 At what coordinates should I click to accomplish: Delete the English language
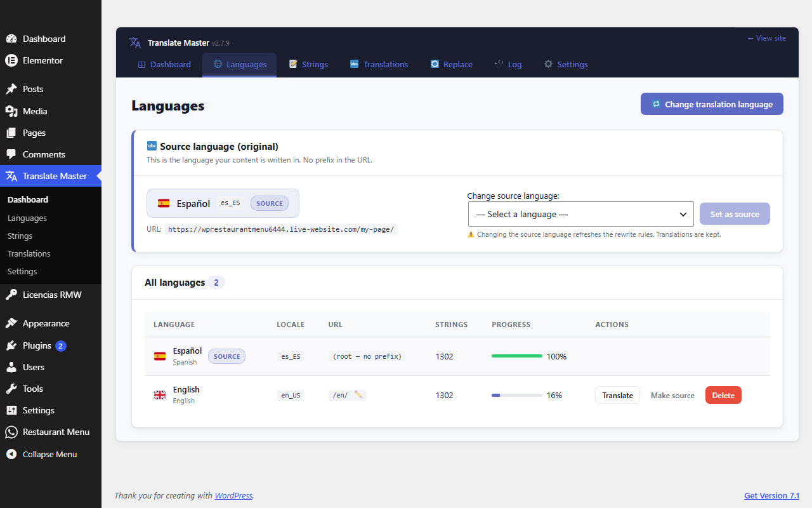(x=723, y=395)
